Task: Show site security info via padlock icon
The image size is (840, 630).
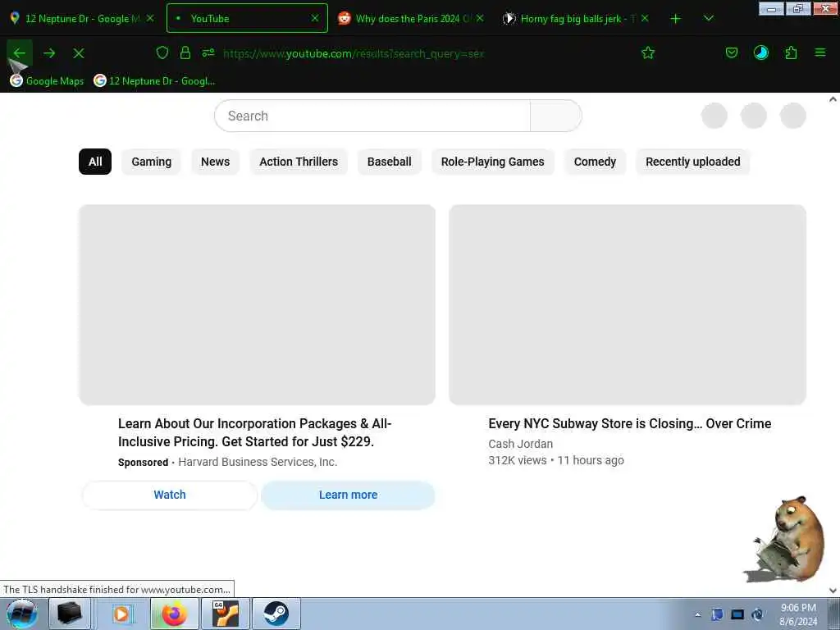Action: 185,52
